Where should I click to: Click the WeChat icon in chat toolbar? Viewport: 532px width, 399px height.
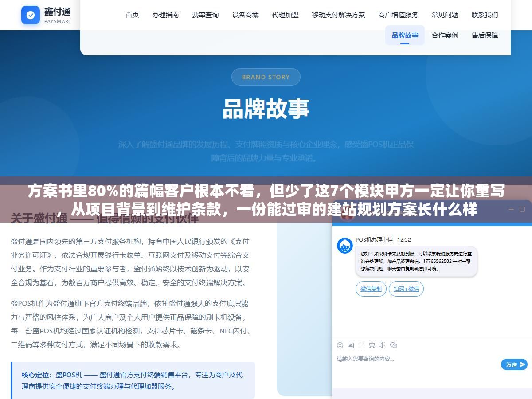tap(394, 345)
